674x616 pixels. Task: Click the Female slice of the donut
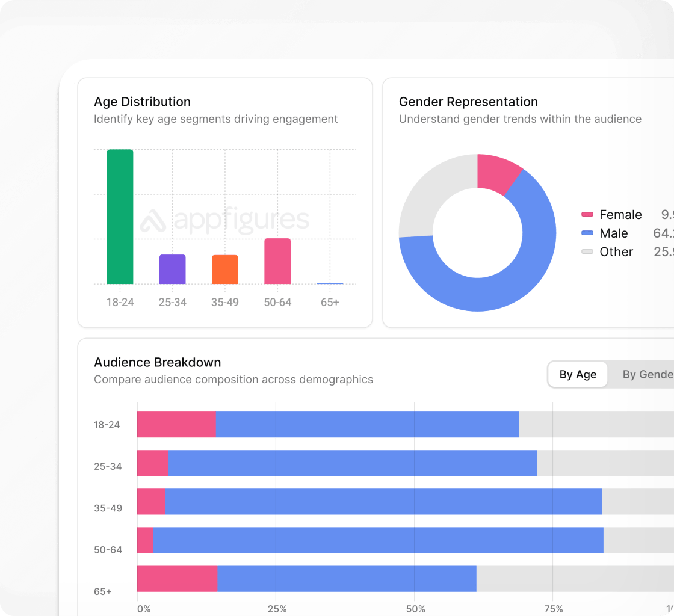(498, 173)
